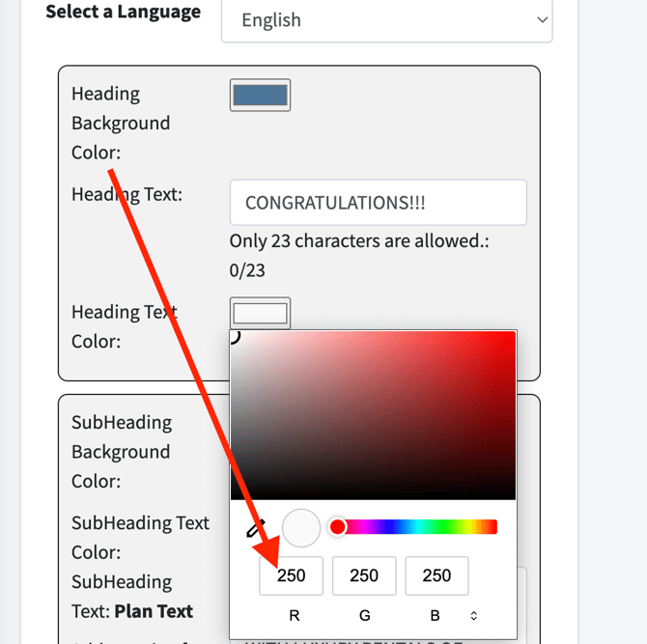The image size is (647, 644).
Task: Focus the G value field
Action: pyautogui.click(x=364, y=575)
